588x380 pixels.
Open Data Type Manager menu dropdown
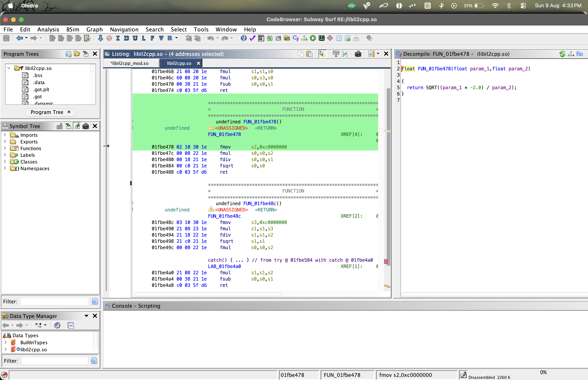[86, 316]
